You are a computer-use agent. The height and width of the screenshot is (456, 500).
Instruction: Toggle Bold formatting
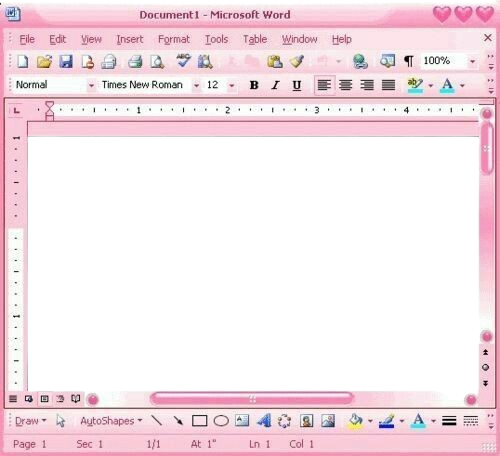[254, 85]
